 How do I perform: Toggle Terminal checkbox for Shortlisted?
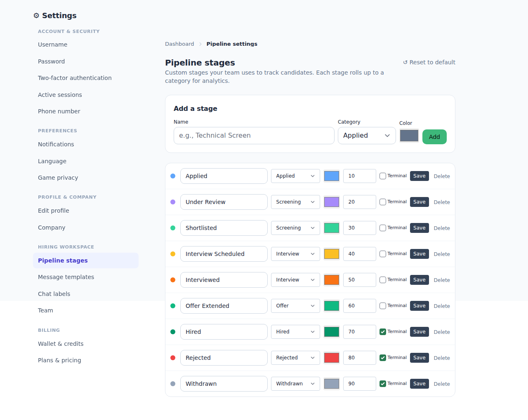tap(383, 228)
